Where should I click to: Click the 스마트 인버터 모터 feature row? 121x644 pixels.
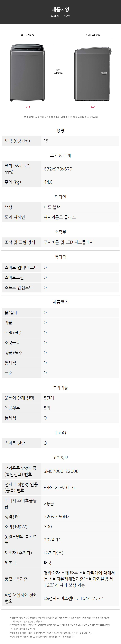60,268
